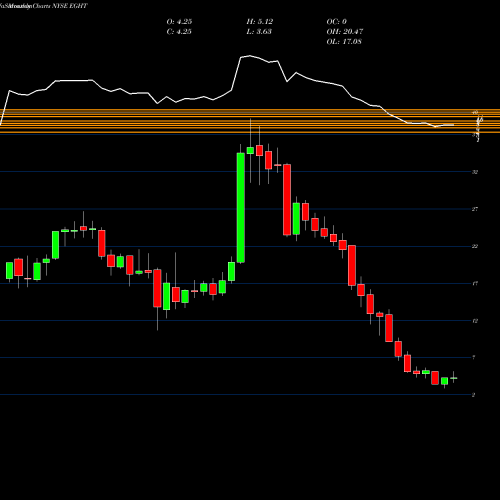The height and width of the screenshot is (500, 500).
Task: Click the 2 price axis label
Action: [x=474, y=395]
